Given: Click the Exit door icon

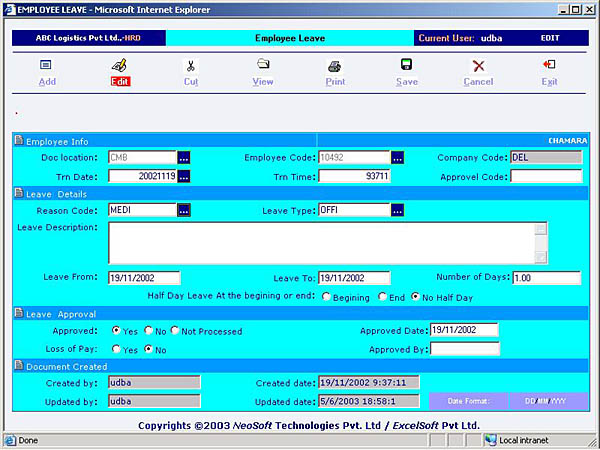Looking at the screenshot, I should pos(549,64).
